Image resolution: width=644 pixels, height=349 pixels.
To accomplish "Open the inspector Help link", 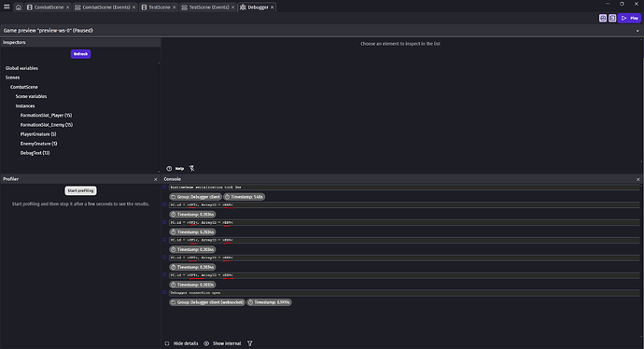I will point(175,169).
